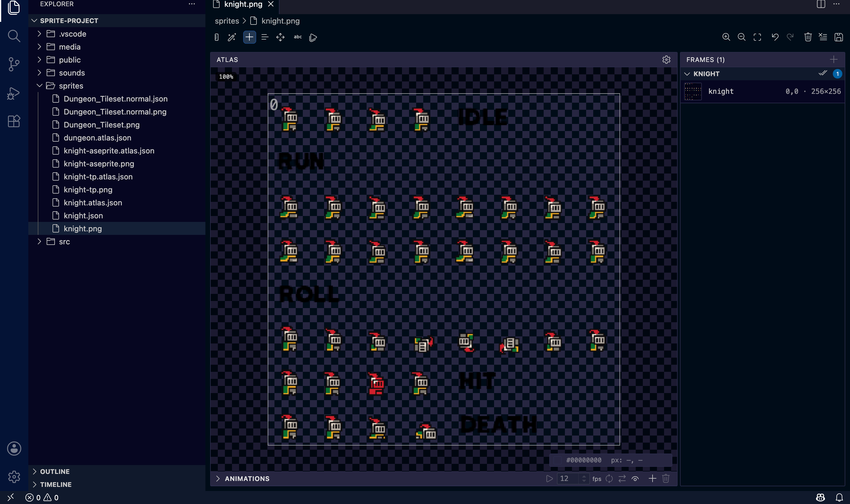Open Explorer views and more actions menu
This screenshot has height=504, width=850.
point(192,4)
